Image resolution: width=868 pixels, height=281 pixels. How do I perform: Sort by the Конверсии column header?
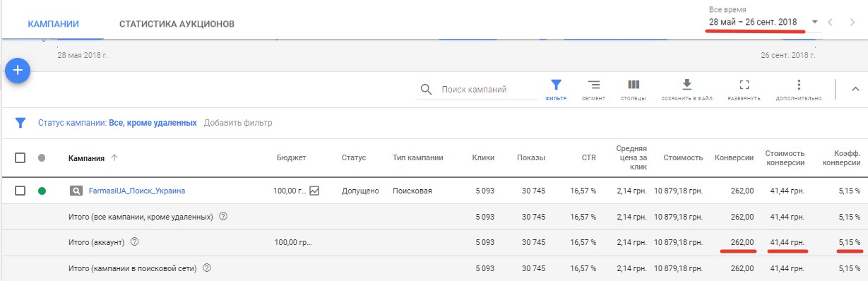point(735,157)
